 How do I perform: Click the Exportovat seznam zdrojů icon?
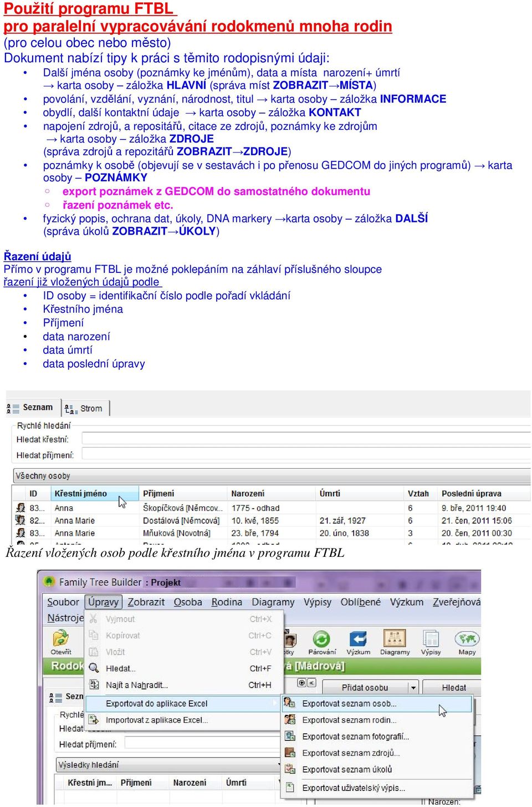coord(290,753)
